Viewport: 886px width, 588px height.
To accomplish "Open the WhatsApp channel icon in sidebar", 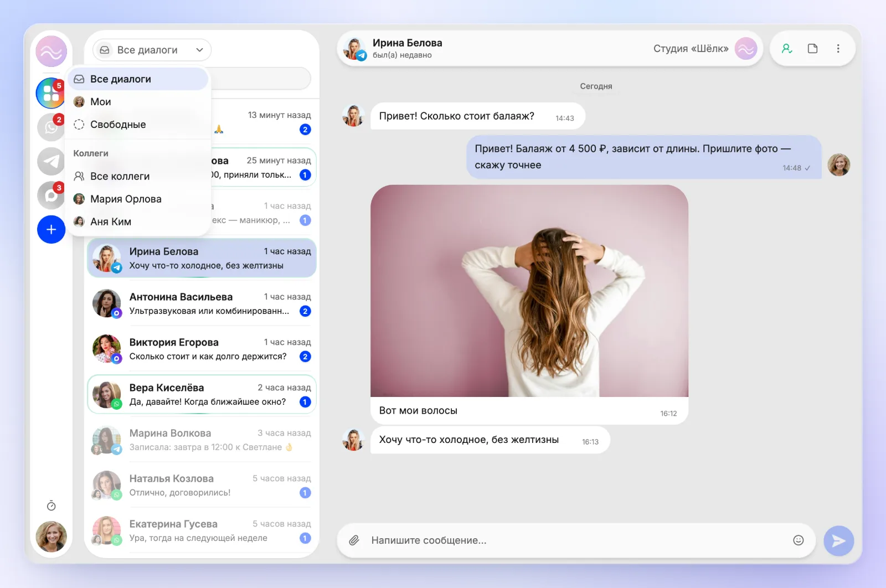I will 51,127.
